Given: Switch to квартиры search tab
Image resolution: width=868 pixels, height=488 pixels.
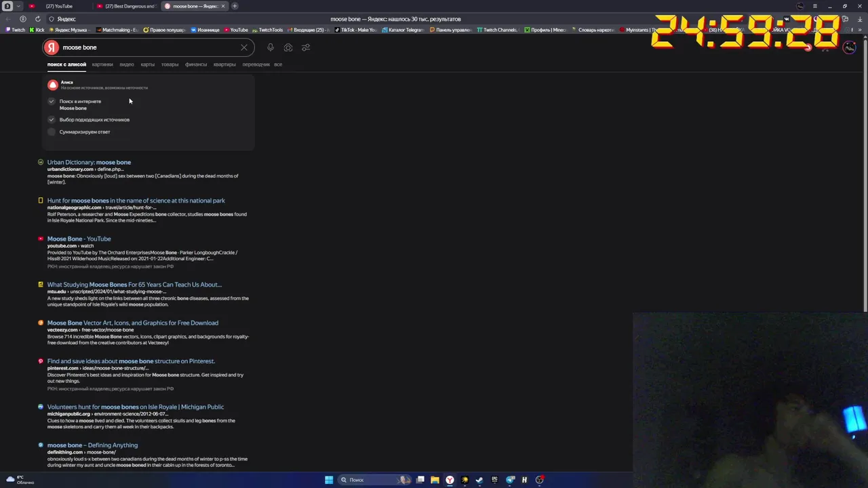Looking at the screenshot, I should 224,64.
